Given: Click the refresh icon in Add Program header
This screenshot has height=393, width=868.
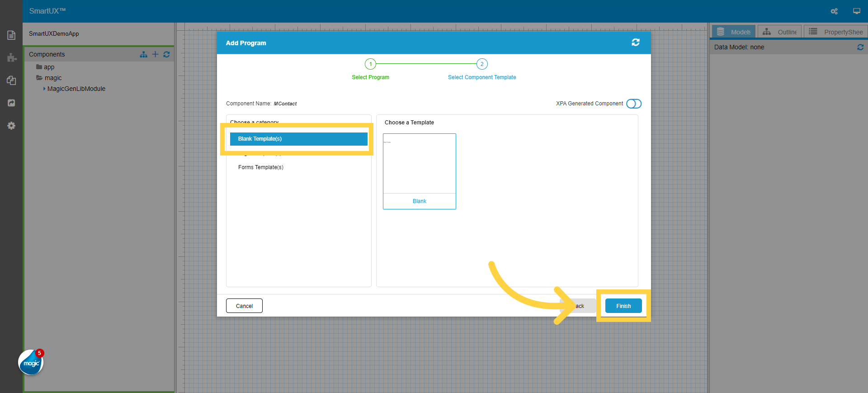Looking at the screenshot, I should [x=636, y=42].
